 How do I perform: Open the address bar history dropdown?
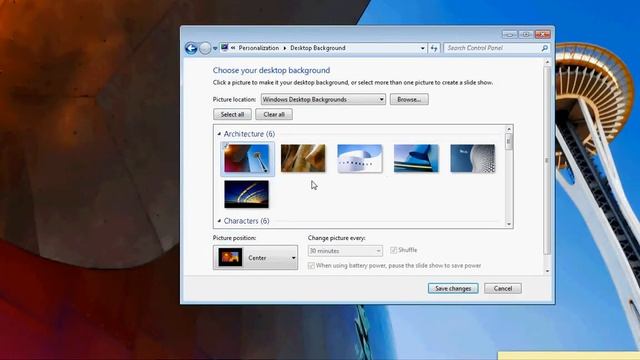pos(422,48)
